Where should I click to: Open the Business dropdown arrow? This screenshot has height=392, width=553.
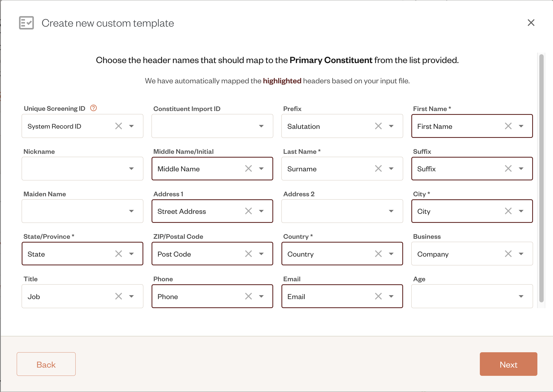tap(521, 254)
